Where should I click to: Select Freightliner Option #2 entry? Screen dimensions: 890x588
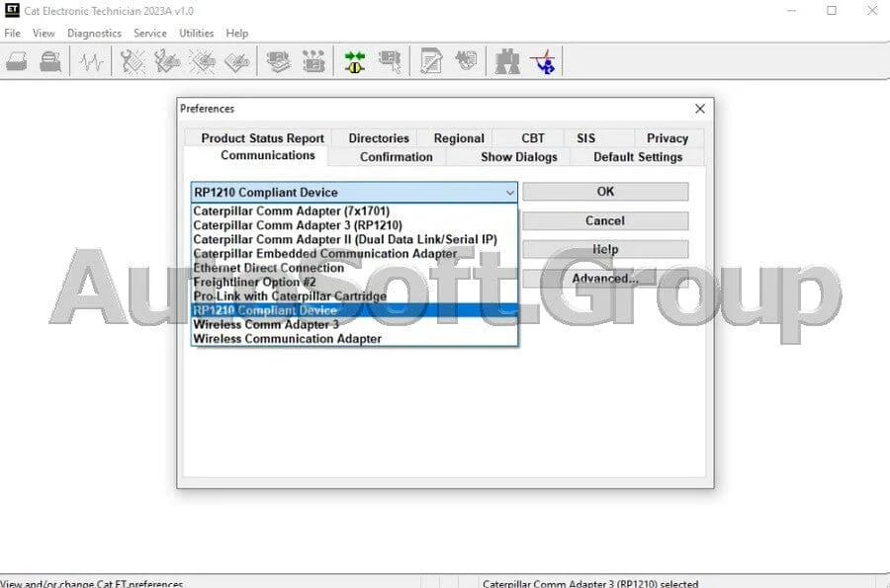(254, 282)
